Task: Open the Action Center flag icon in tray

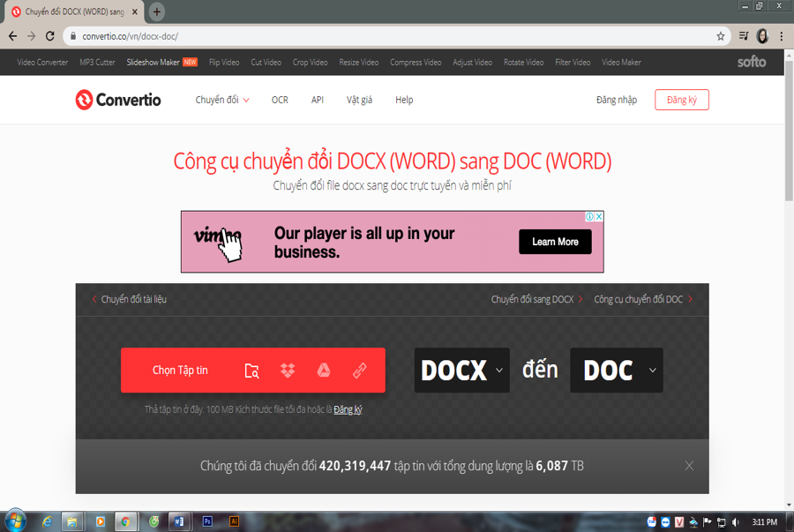Action: [708, 522]
